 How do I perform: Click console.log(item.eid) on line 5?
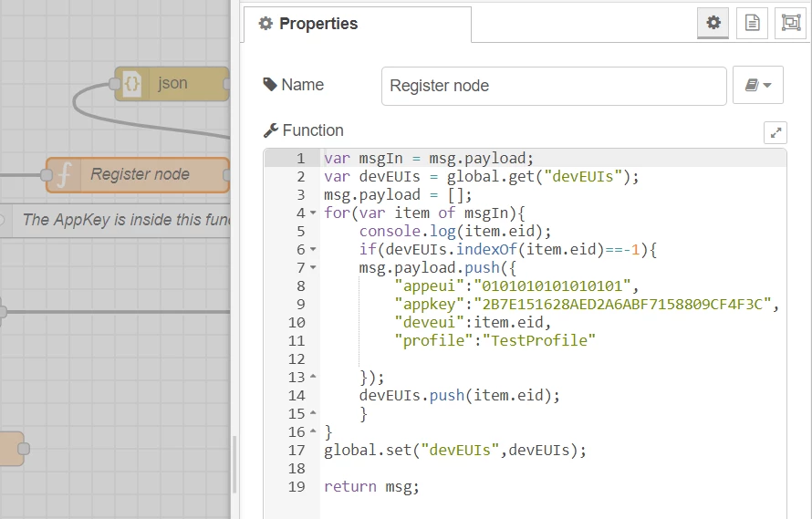[x=455, y=231]
